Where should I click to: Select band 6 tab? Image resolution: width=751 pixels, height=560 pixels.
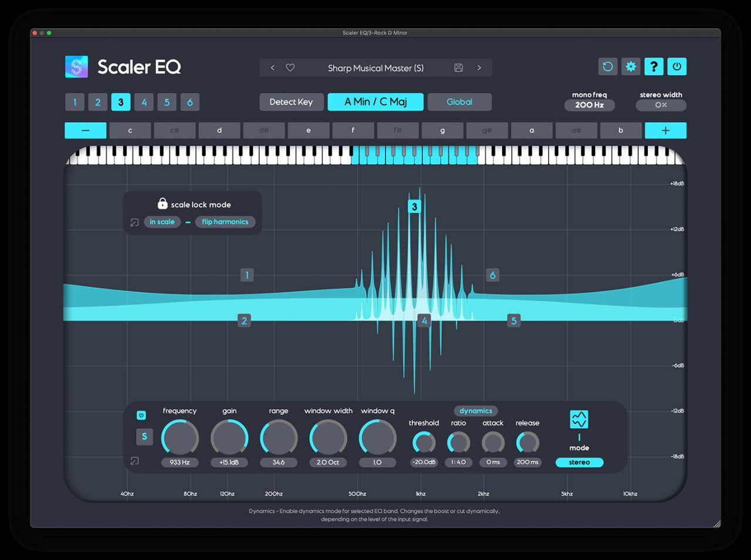click(190, 102)
